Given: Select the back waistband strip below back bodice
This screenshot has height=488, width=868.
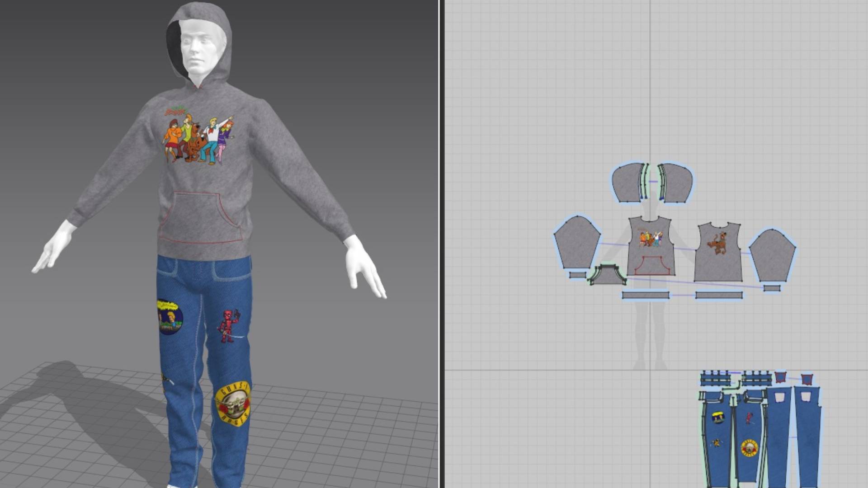Looking at the screenshot, I should [719, 295].
